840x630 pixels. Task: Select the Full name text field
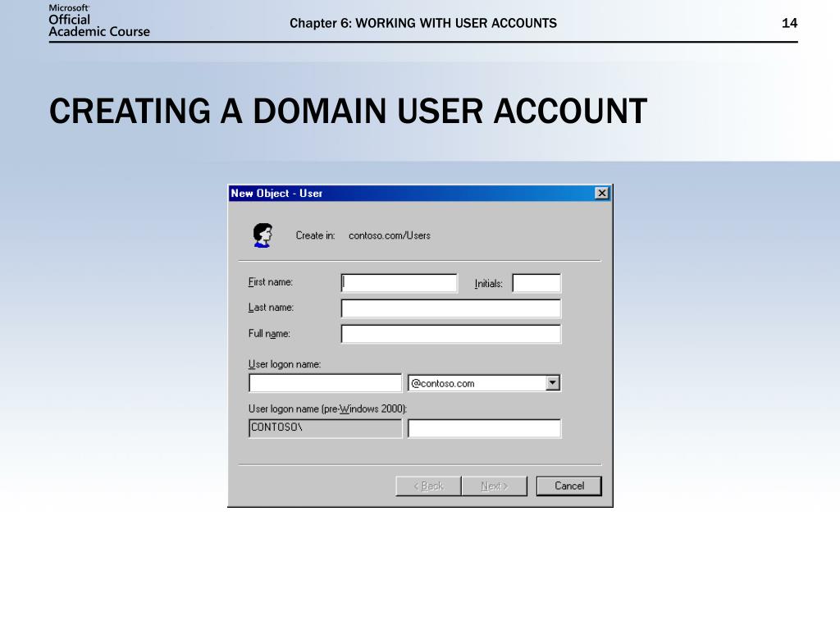[x=450, y=335]
